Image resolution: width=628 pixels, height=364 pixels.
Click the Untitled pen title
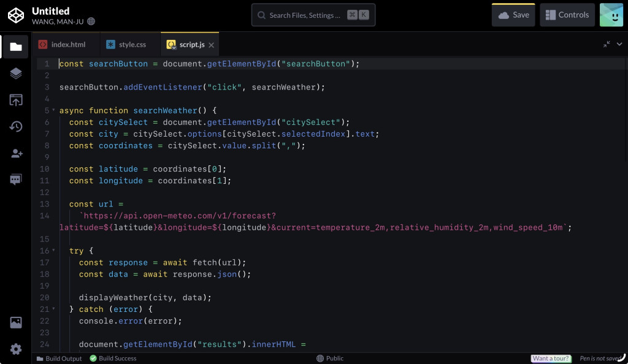(50, 11)
